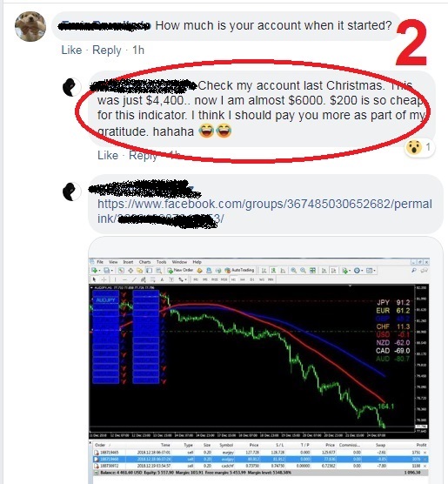The width and height of the screenshot is (448, 484).
Task: Click the search magnifier icon in MetaTrader
Action: 414,271
